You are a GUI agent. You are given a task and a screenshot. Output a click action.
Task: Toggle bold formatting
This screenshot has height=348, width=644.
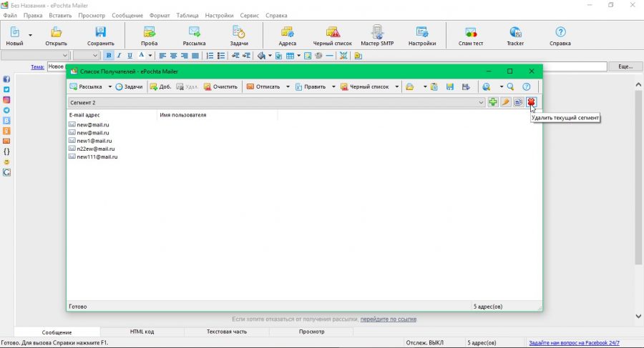[109, 56]
